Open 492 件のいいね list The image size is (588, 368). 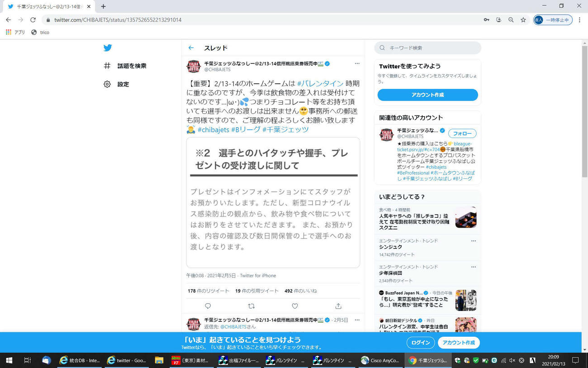point(301,291)
